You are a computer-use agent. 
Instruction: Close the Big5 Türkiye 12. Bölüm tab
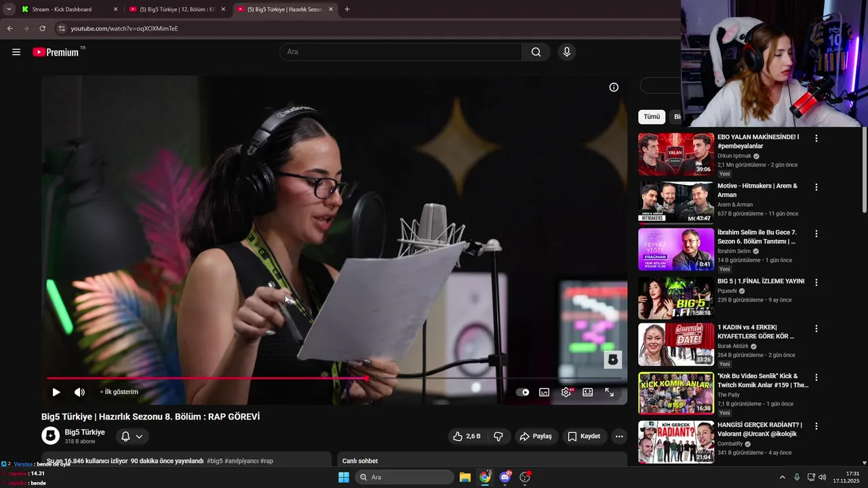[223, 9]
